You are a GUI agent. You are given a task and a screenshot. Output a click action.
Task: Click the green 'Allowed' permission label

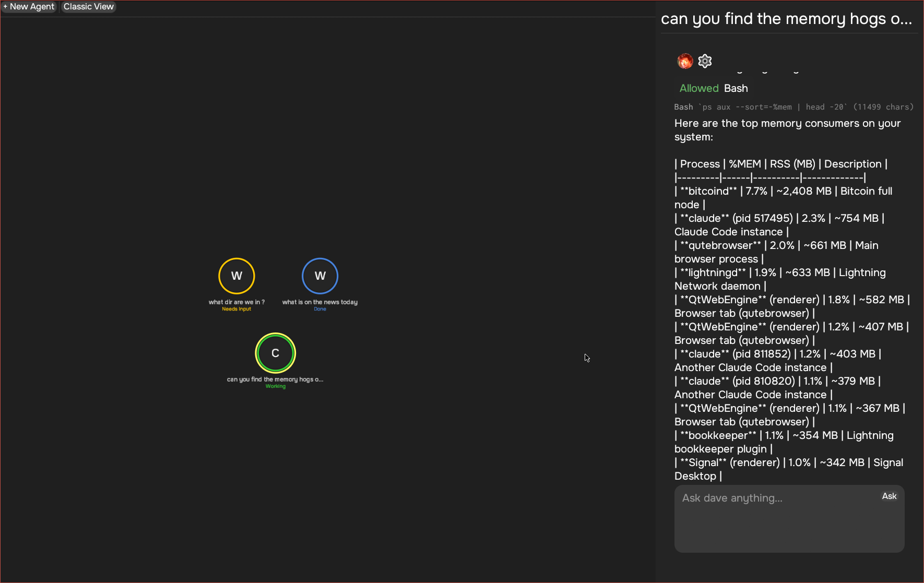pyautogui.click(x=698, y=88)
